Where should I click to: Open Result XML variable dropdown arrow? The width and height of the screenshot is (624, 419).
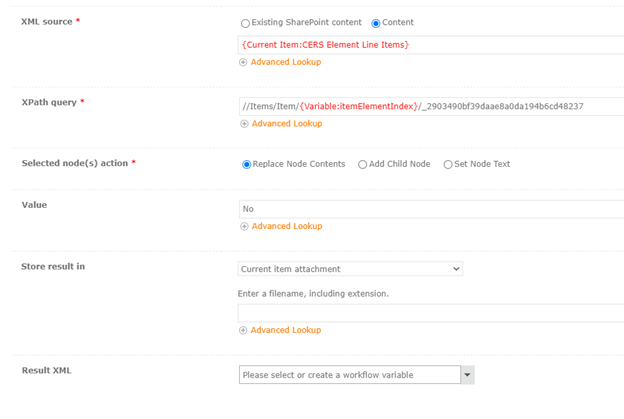click(468, 375)
